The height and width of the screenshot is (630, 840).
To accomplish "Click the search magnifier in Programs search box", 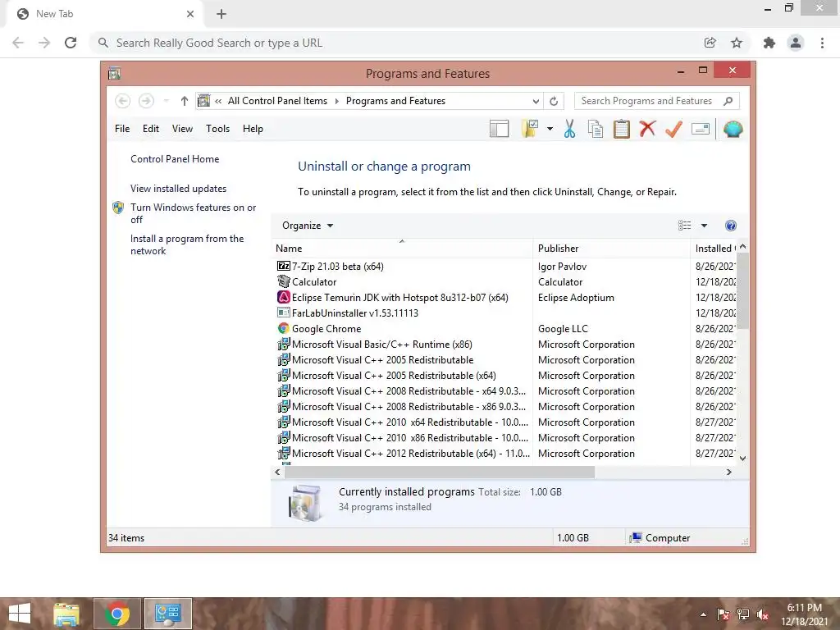I will click(x=728, y=101).
